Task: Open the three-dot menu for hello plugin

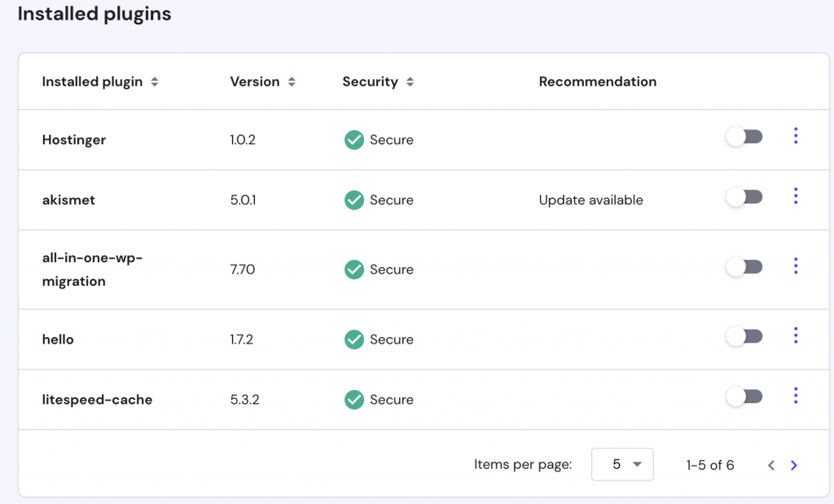Action: click(795, 335)
